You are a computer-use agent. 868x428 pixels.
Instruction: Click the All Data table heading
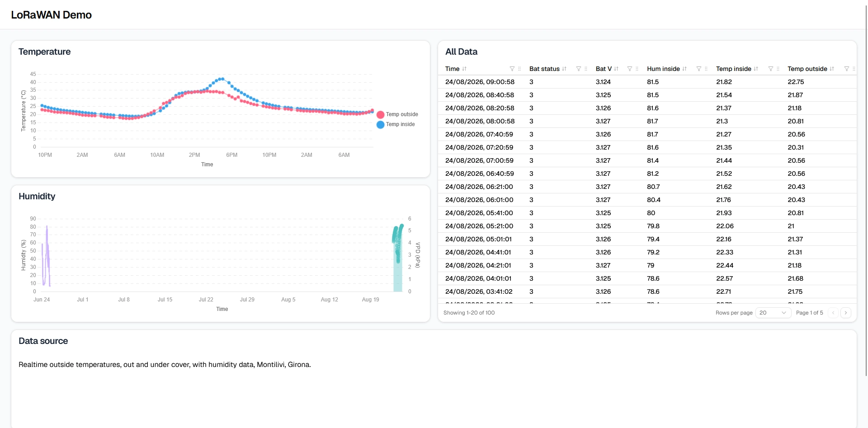(x=461, y=52)
